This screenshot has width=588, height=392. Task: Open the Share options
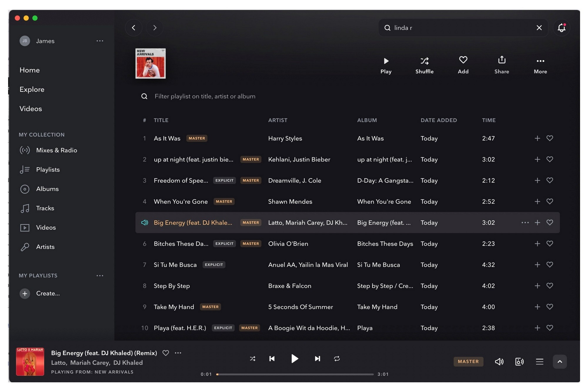coord(501,65)
